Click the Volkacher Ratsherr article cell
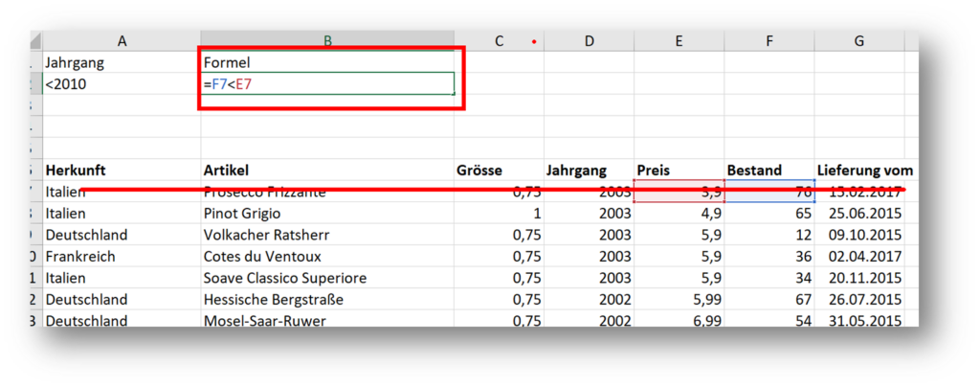 [x=325, y=235]
